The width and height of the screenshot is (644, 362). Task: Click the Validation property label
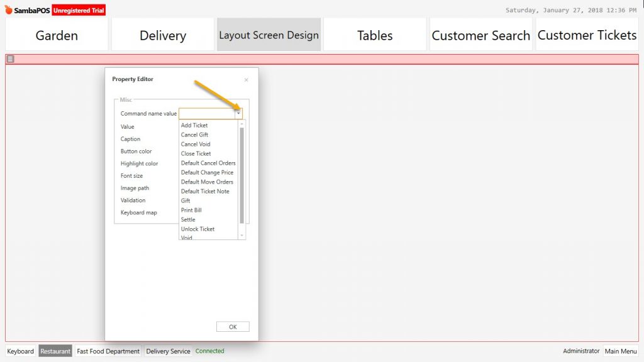(x=133, y=200)
